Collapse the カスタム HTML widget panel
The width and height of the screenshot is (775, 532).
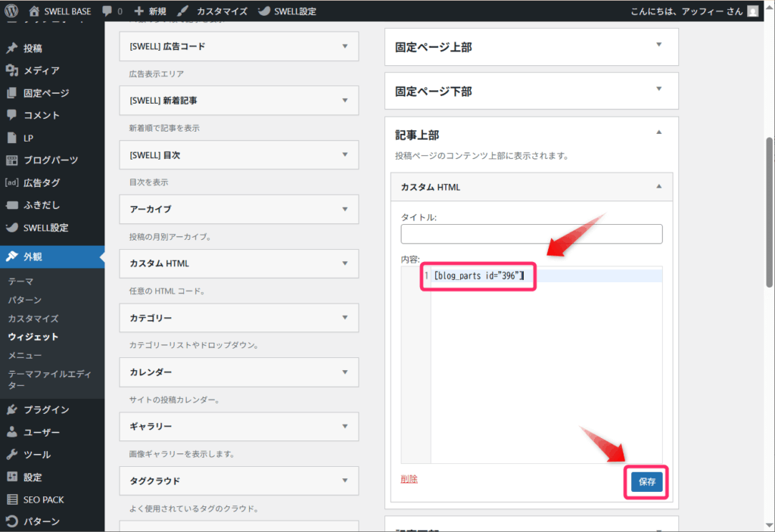point(658,186)
